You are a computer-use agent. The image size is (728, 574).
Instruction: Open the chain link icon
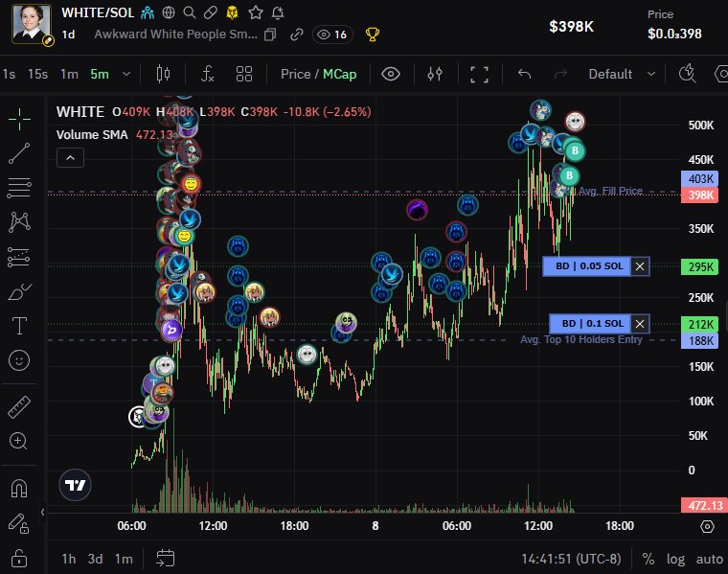(x=297, y=34)
